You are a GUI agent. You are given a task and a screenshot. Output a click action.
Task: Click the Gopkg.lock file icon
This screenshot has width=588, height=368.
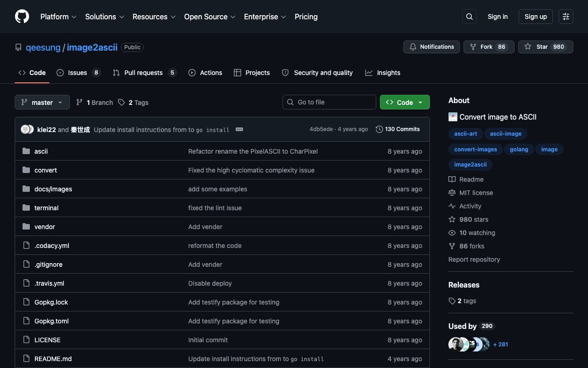(26, 302)
